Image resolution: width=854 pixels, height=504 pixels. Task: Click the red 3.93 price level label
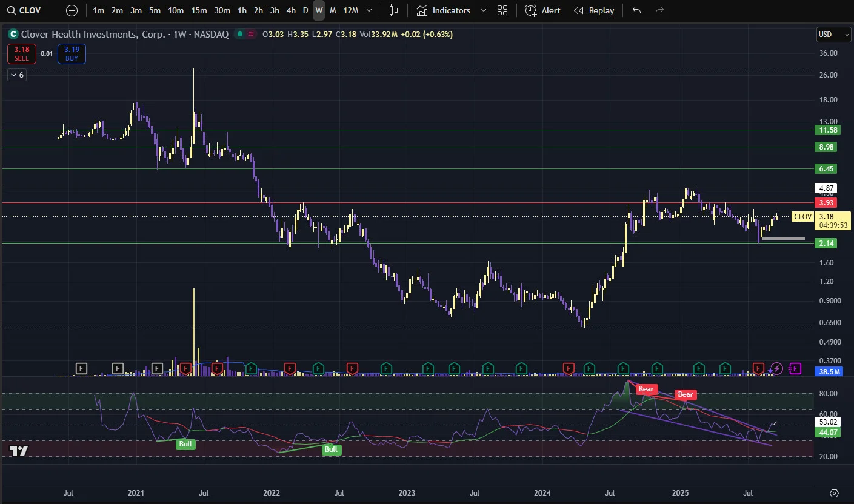(827, 202)
